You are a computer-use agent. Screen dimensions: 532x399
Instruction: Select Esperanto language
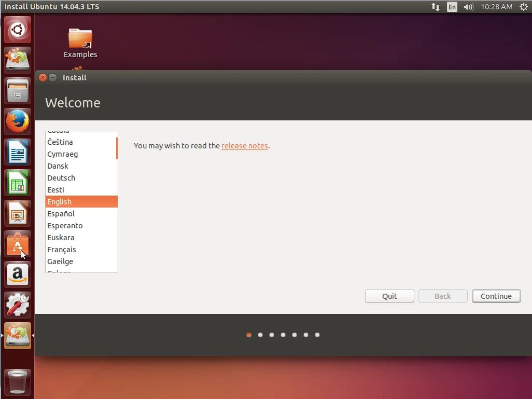[81, 226]
